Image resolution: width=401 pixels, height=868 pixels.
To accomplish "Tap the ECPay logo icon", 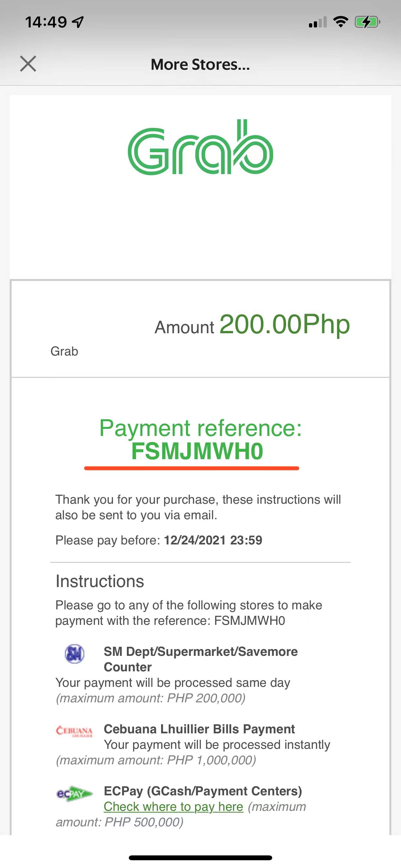I will 75,793.
